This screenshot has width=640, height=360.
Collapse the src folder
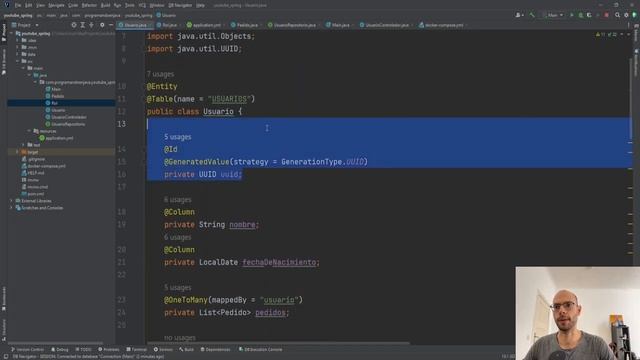point(18,61)
